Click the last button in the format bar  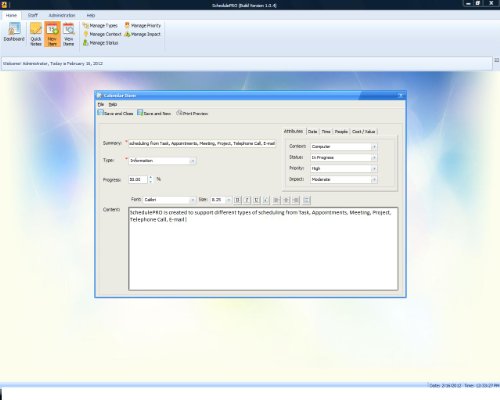(307, 200)
